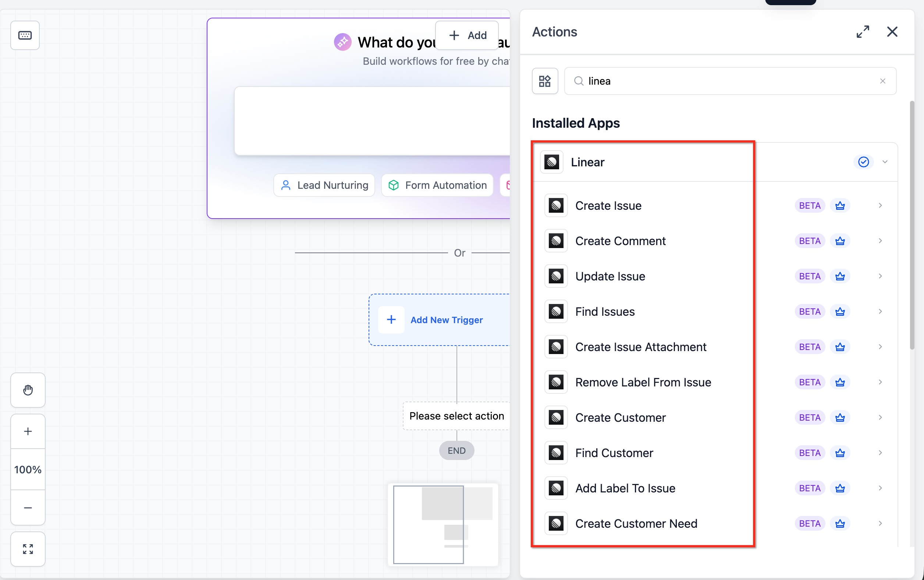The height and width of the screenshot is (580, 924).
Task: Click the END node on the canvas
Action: pos(456,450)
